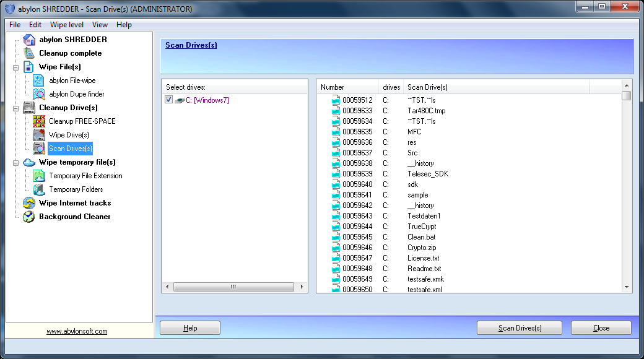Open the Wipe level menu

pyautogui.click(x=66, y=25)
